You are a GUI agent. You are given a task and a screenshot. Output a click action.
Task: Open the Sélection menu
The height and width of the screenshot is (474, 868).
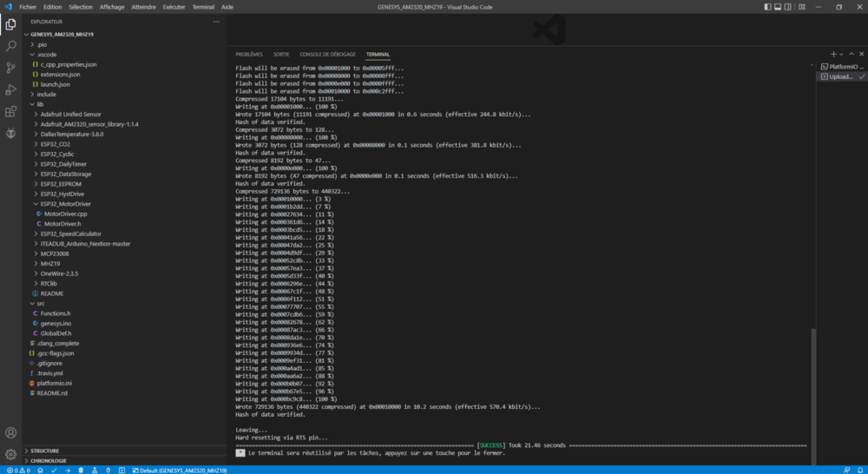coord(81,7)
